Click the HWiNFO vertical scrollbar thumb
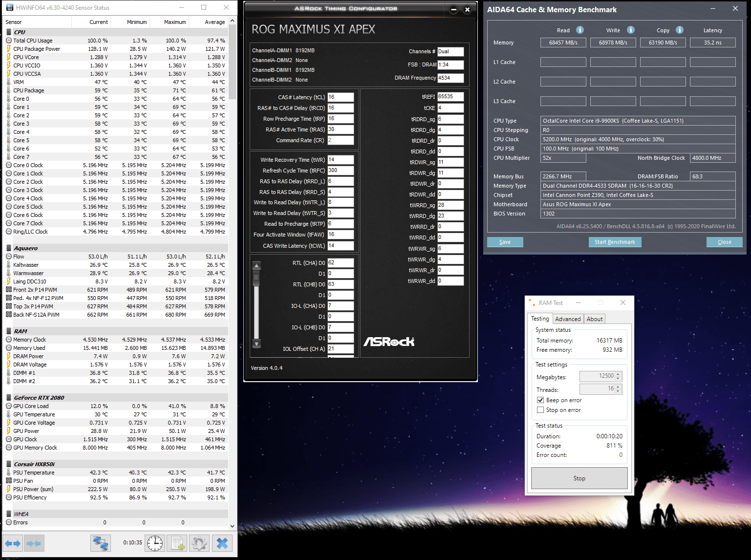The image size is (751, 560). coord(232,62)
